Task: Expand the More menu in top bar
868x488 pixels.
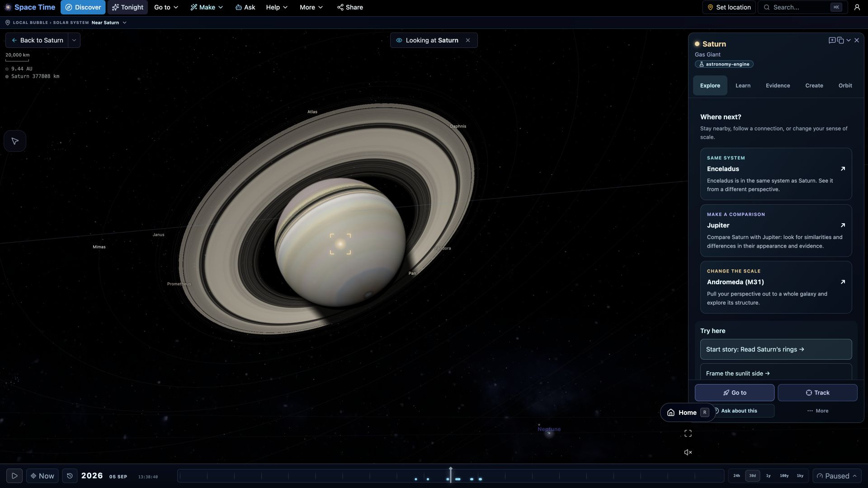Action: [311, 7]
